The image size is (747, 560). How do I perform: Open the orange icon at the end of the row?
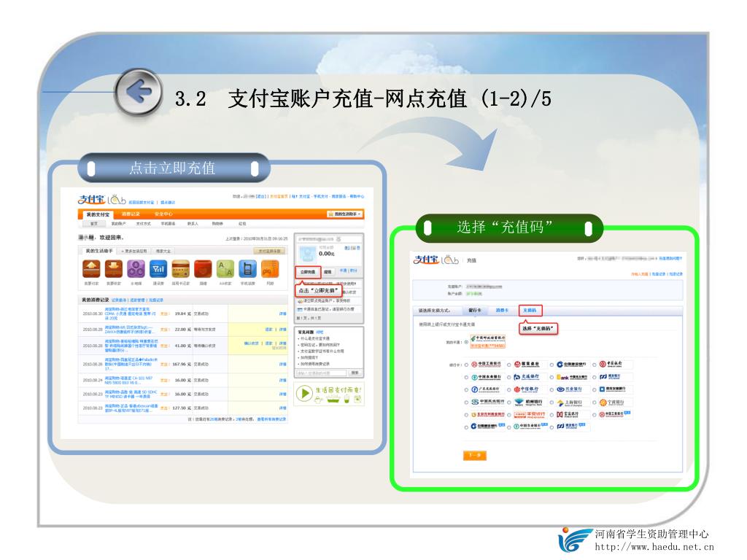click(x=270, y=269)
